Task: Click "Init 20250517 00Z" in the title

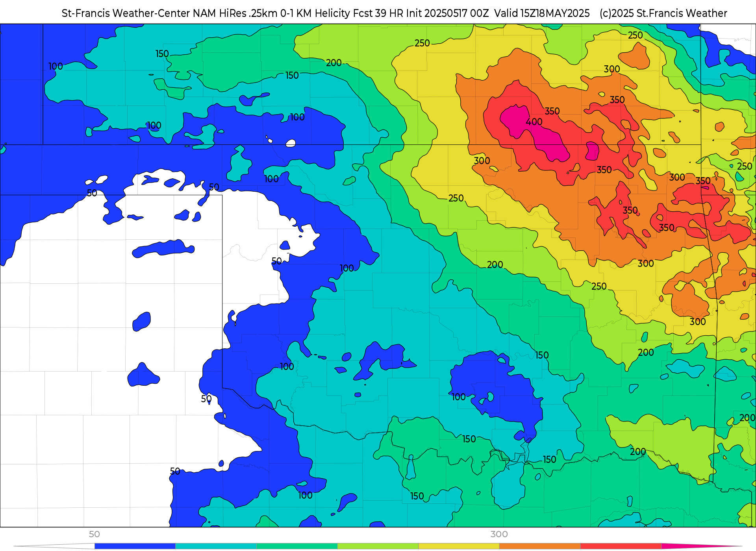Action: [x=447, y=13]
